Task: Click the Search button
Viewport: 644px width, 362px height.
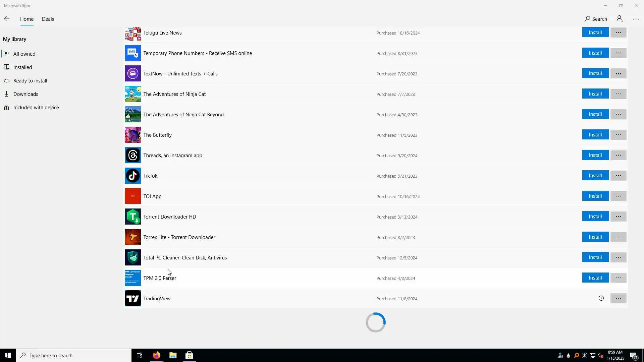Action: [x=596, y=19]
